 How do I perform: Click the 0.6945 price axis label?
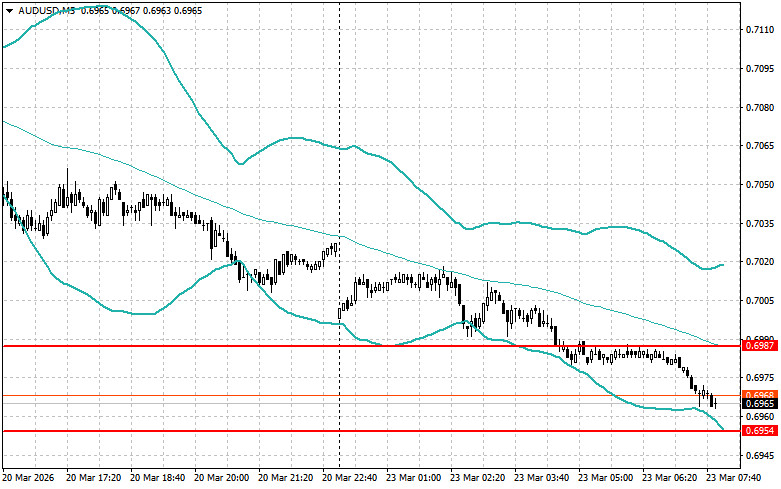(x=760, y=455)
